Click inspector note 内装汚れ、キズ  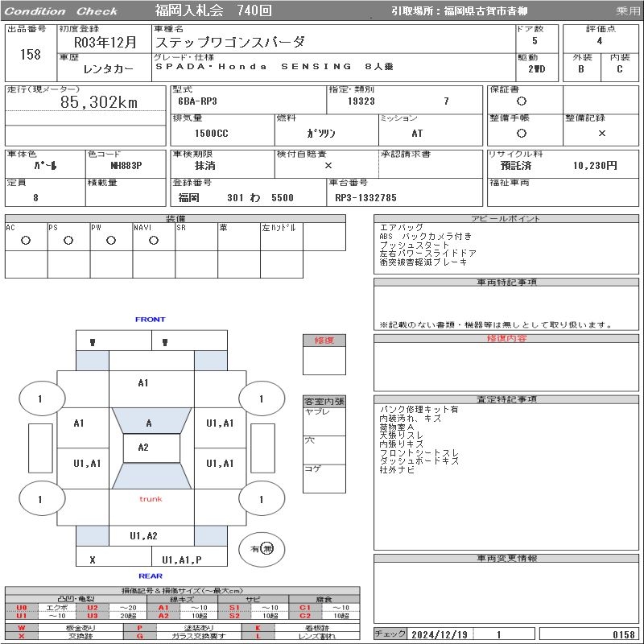pyautogui.click(x=410, y=418)
